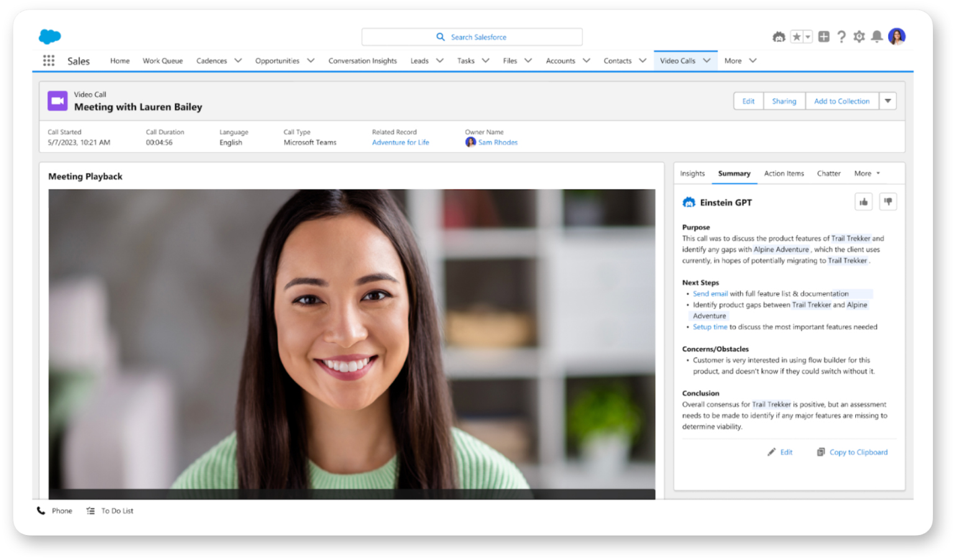Click the Edit button in record header
The height and width of the screenshot is (560, 954).
coord(748,101)
